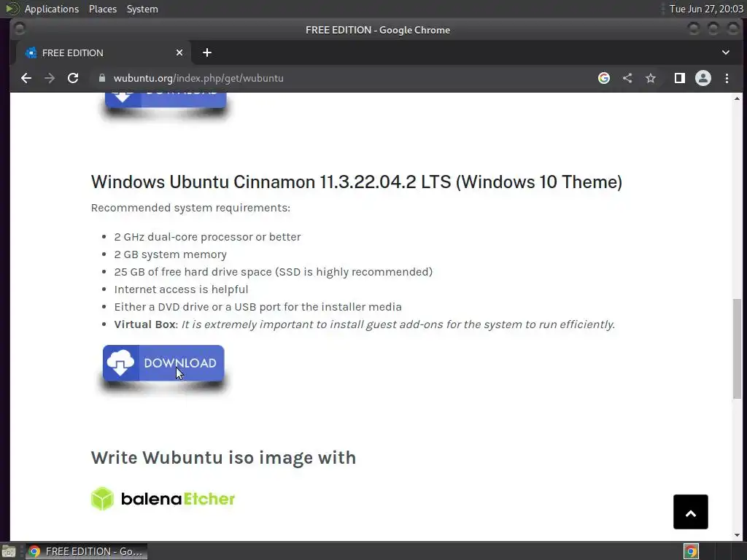Select the FREE EDITION browser tab
747x560 pixels.
(x=104, y=52)
